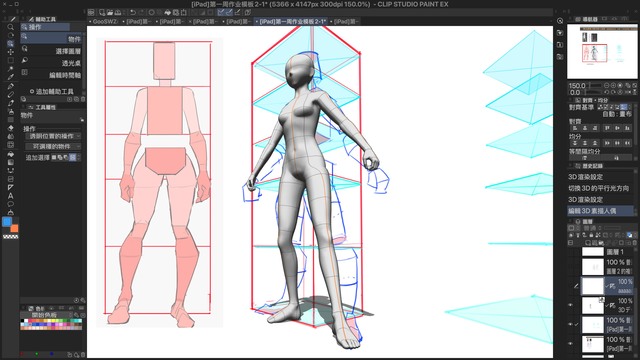Click the Navigator preview thumbnail
This screenshot has width=640, height=360.
pyautogui.click(x=602, y=51)
